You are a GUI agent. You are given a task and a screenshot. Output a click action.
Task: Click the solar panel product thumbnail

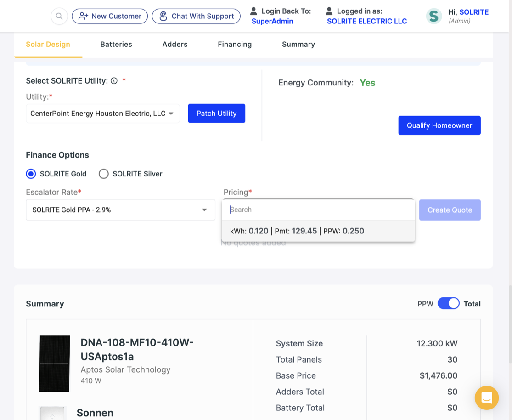point(55,363)
